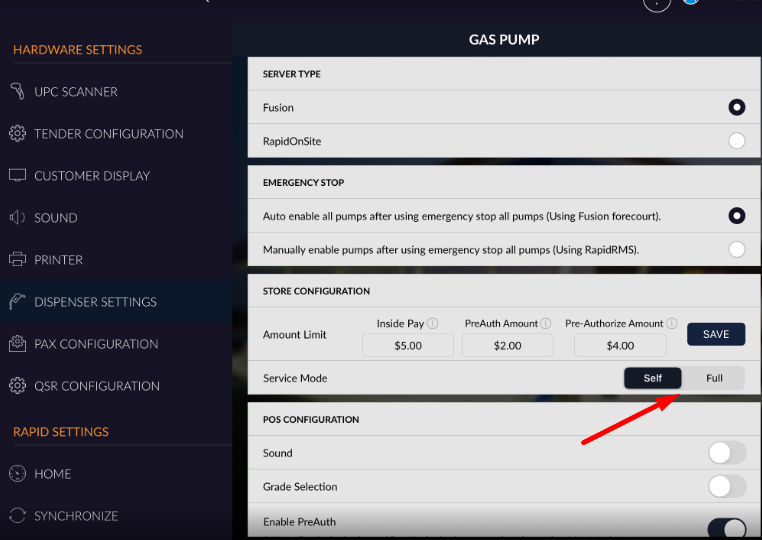Click the info icon beside Inside Pay
Viewport: 762px width, 540px height.
coord(433,324)
